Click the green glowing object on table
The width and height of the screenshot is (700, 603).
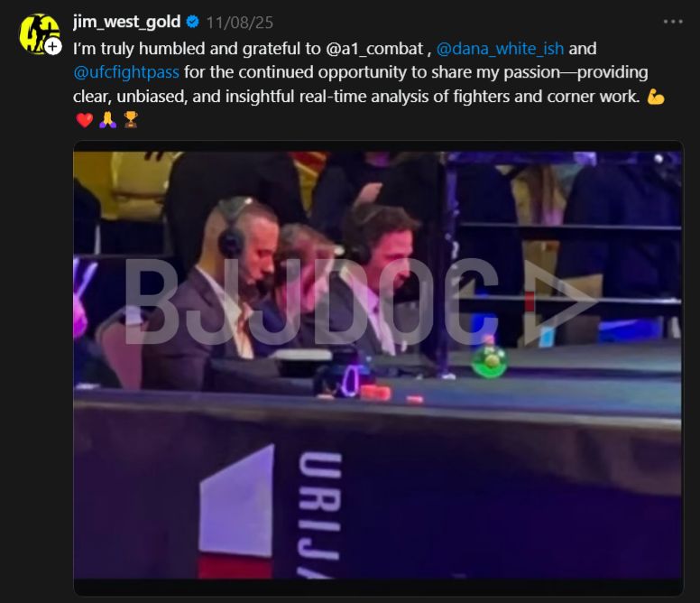pyautogui.click(x=489, y=361)
